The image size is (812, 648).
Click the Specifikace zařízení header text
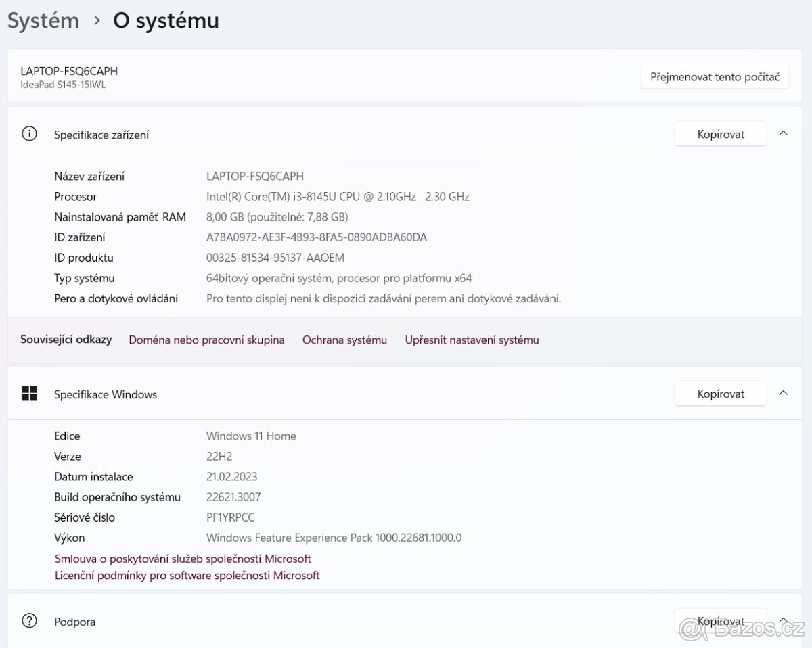pos(101,135)
